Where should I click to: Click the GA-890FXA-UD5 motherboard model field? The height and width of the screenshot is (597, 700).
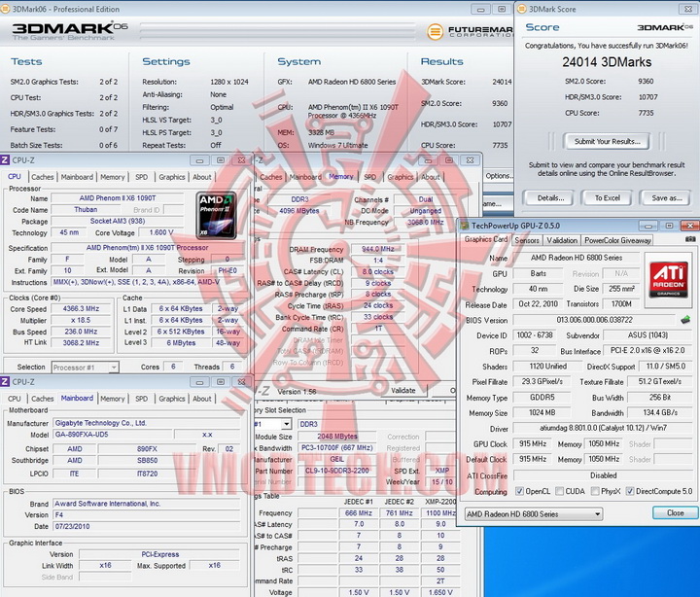[x=113, y=435]
